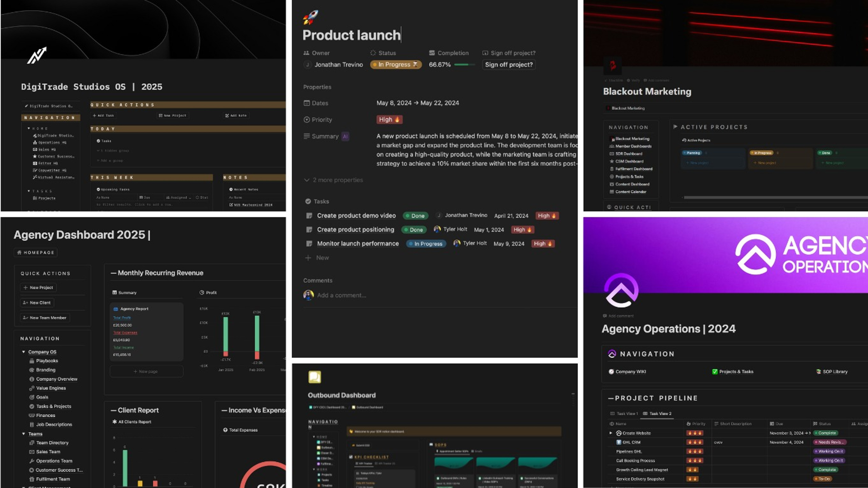
Task: Select the Profit chart tab
Action: tap(208, 292)
